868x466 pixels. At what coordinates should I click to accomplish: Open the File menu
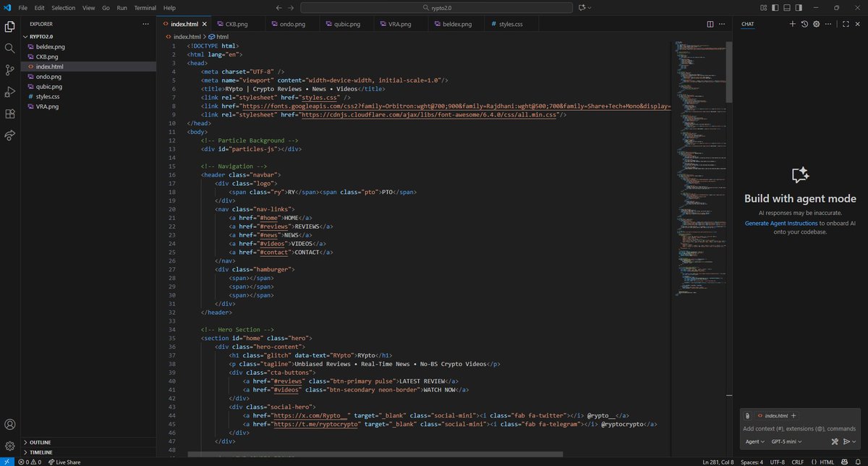point(23,7)
